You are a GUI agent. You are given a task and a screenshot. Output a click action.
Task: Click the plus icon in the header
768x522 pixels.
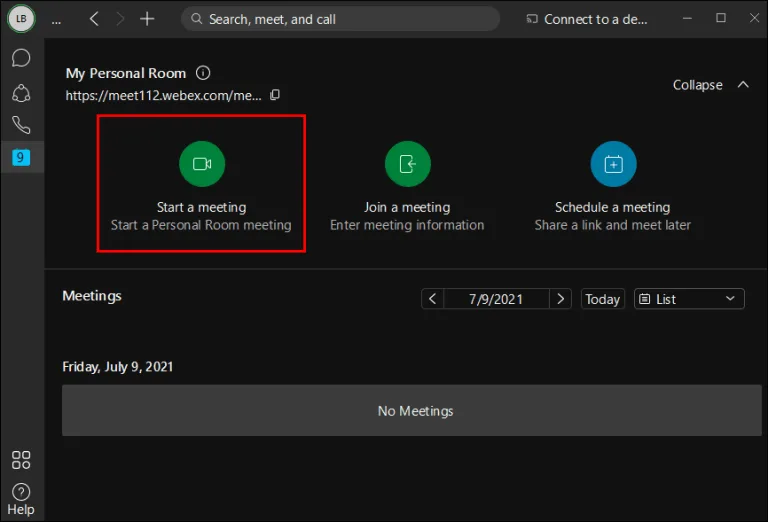(x=147, y=19)
